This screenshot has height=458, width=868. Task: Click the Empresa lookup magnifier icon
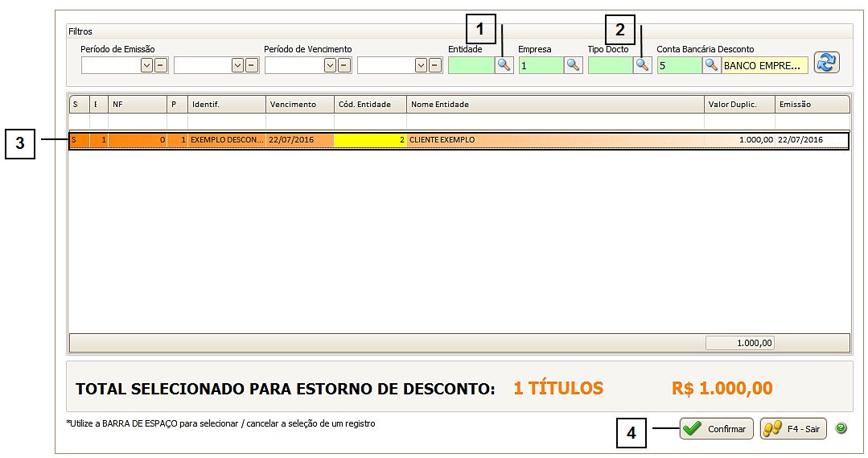tap(573, 66)
